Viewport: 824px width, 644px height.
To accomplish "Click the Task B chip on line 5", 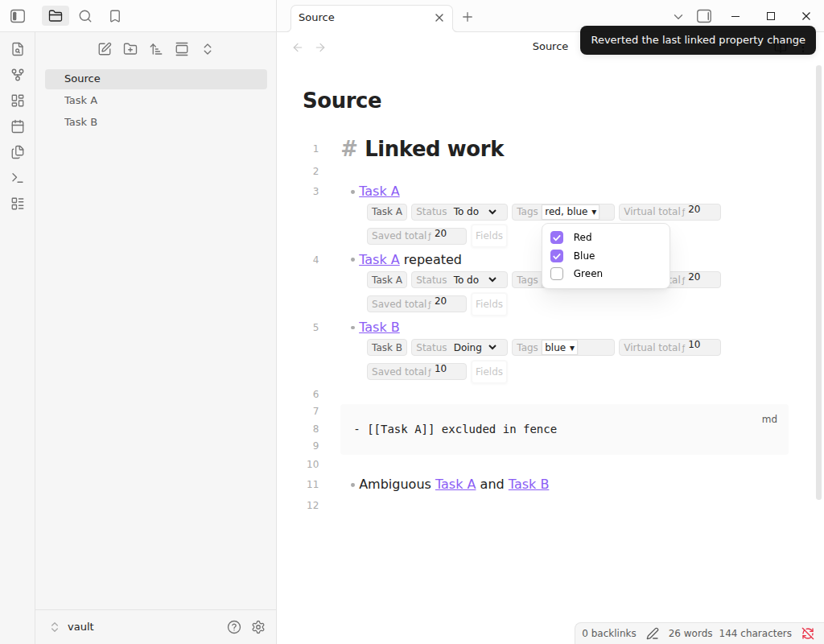I will point(387,348).
